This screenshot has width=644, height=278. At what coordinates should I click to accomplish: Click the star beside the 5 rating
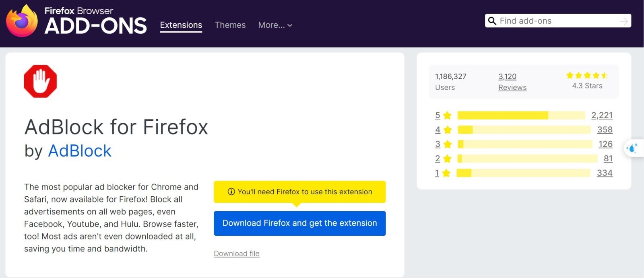pyautogui.click(x=447, y=115)
